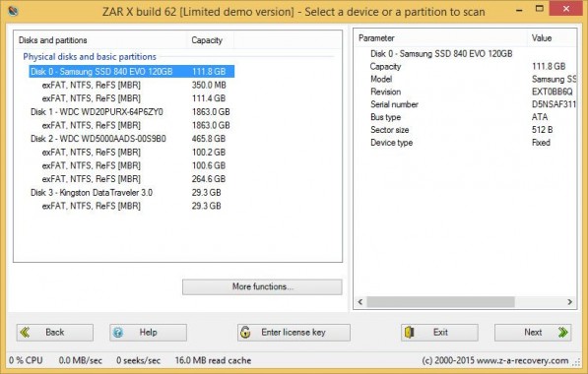
Task: Click the Disk 0 heading in Parameter panel
Action: (441, 54)
